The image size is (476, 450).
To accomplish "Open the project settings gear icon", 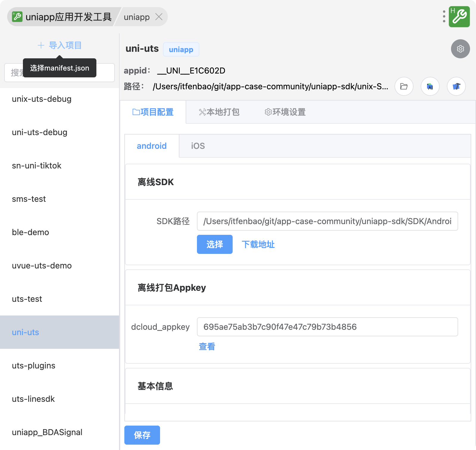I will click(x=460, y=49).
